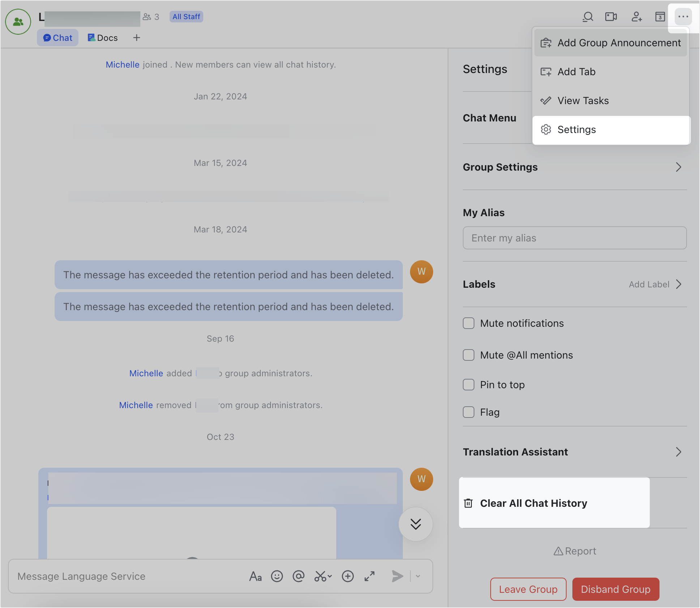Click the add member icon
Image resolution: width=700 pixels, height=608 pixels.
click(636, 17)
